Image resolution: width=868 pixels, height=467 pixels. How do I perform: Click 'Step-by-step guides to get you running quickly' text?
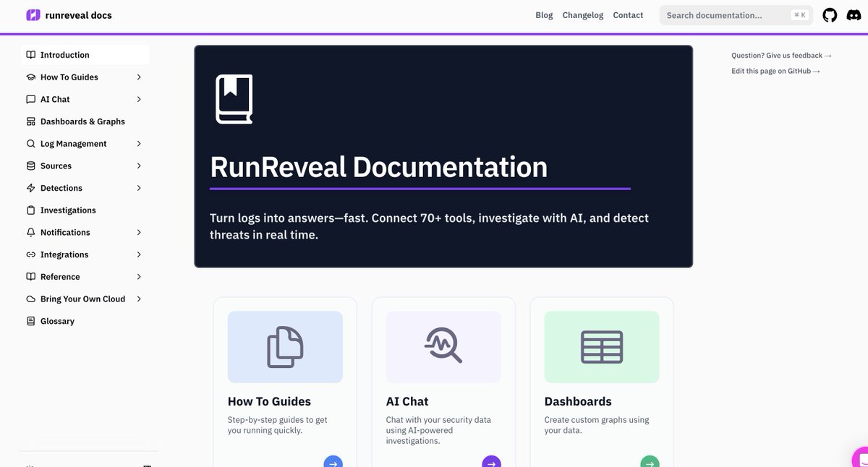click(278, 425)
